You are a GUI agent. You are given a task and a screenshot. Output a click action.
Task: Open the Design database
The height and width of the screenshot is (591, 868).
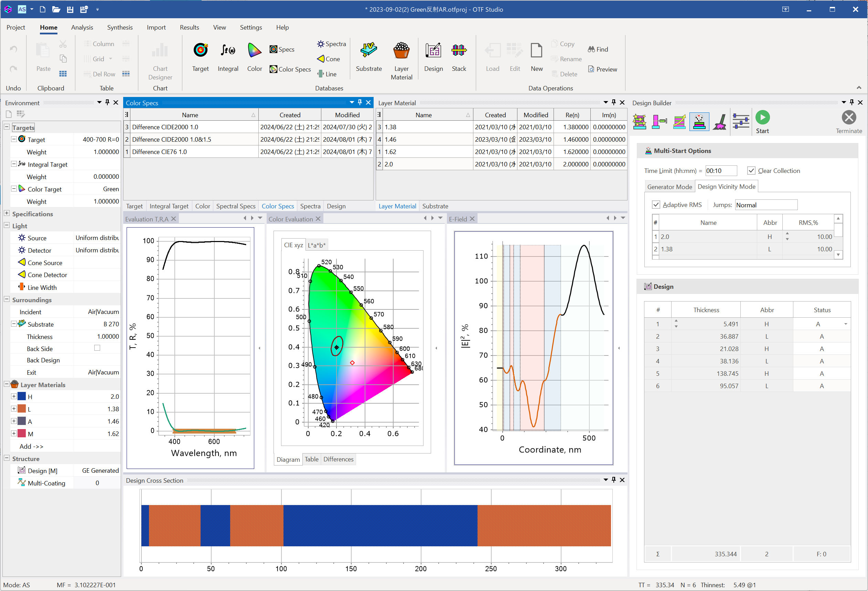pos(433,57)
